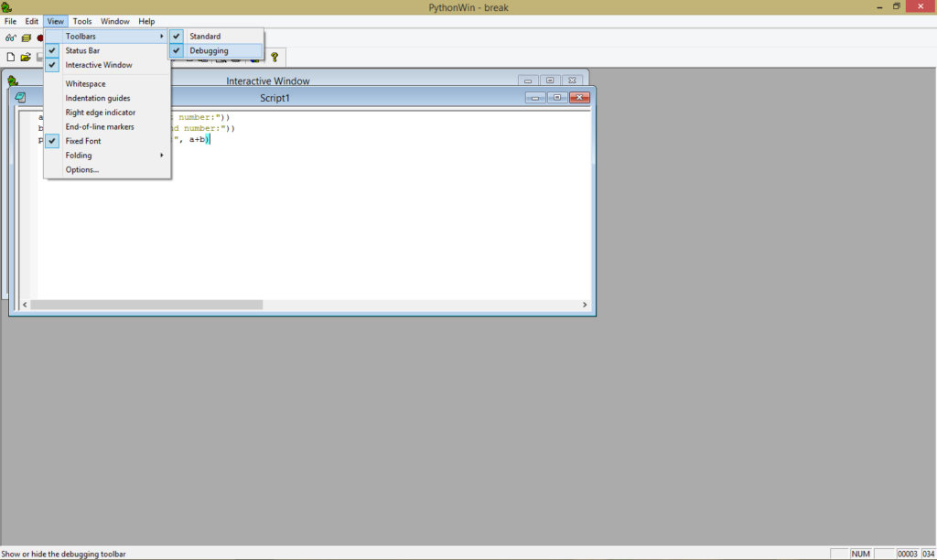The image size is (937, 560).
Task: Close the Interactive Window
Action: tap(572, 81)
